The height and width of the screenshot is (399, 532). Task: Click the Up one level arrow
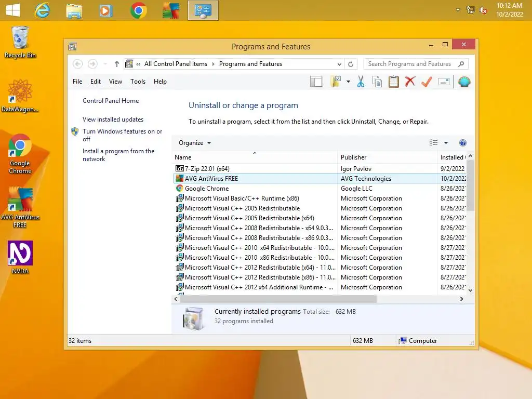117,64
